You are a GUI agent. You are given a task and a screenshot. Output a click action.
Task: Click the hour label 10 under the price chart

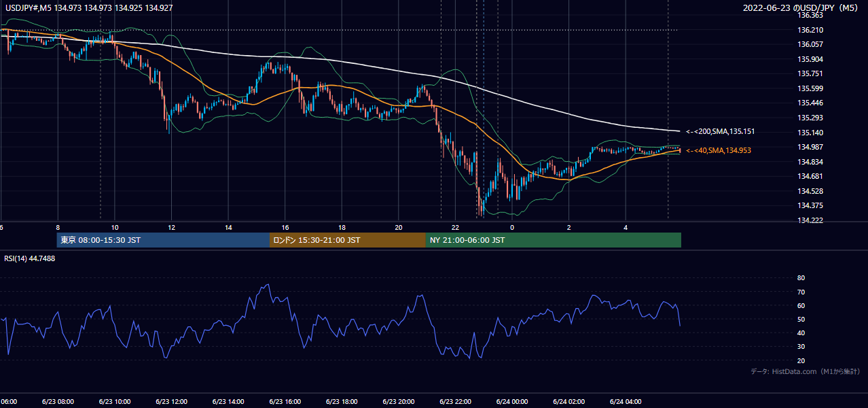point(115,228)
